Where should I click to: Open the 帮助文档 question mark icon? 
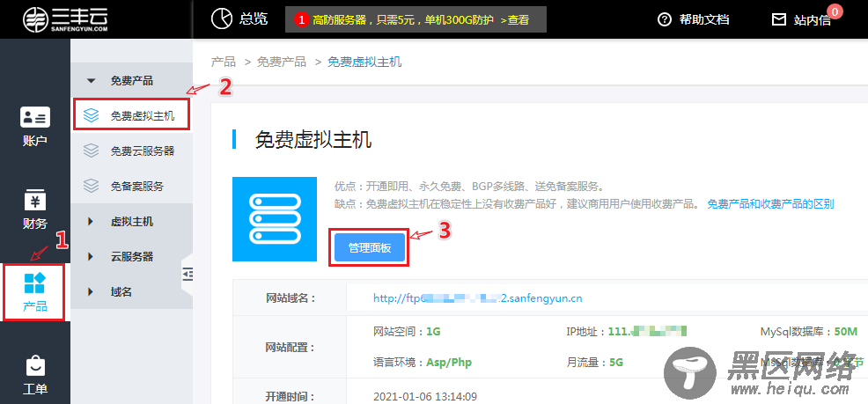[x=665, y=20]
